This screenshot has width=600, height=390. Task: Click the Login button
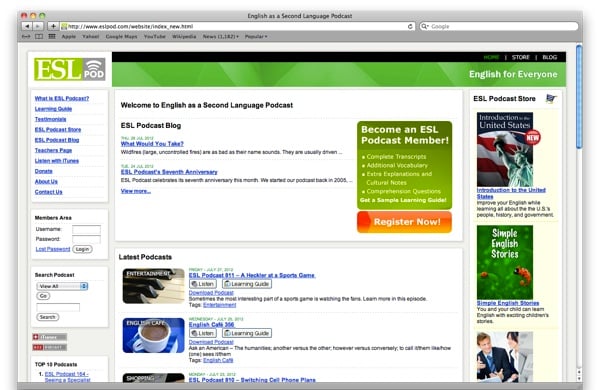[x=82, y=249]
